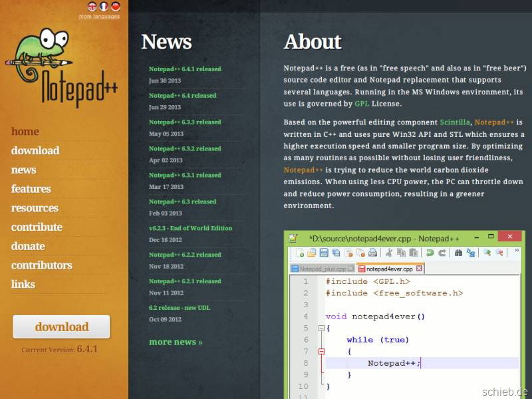The width and height of the screenshot is (532, 399).
Task: Open the Notepad++ 6.4.1 released news link
Action: point(185,69)
